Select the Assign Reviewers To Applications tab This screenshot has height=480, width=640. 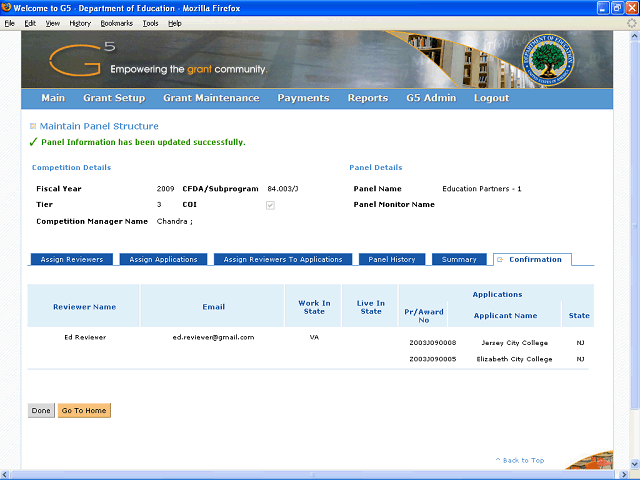pyautogui.click(x=283, y=260)
